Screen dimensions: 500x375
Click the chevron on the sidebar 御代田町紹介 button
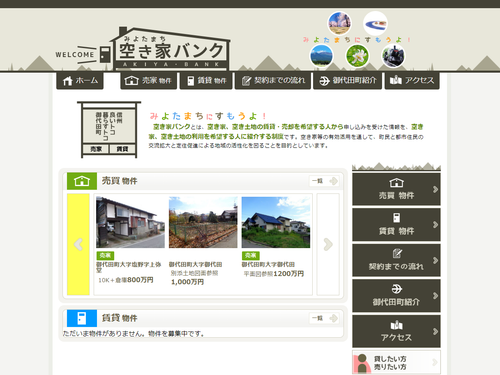click(x=435, y=296)
